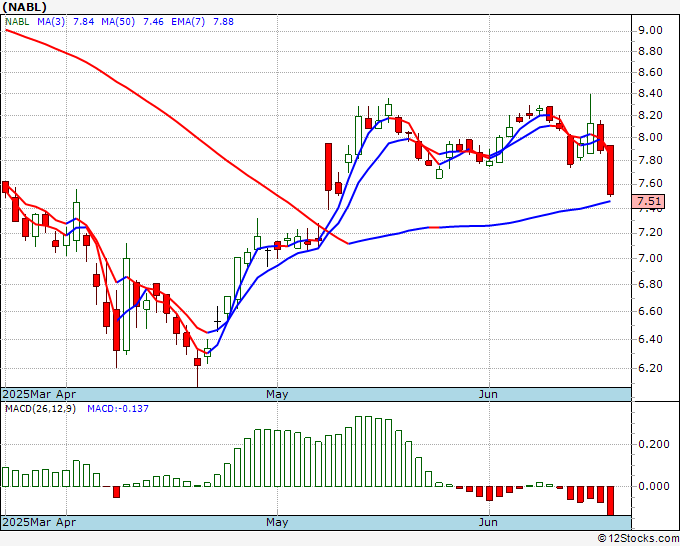This screenshot has height=546, width=680.
Task: Click the MA(50) legend label
Action: point(118,22)
